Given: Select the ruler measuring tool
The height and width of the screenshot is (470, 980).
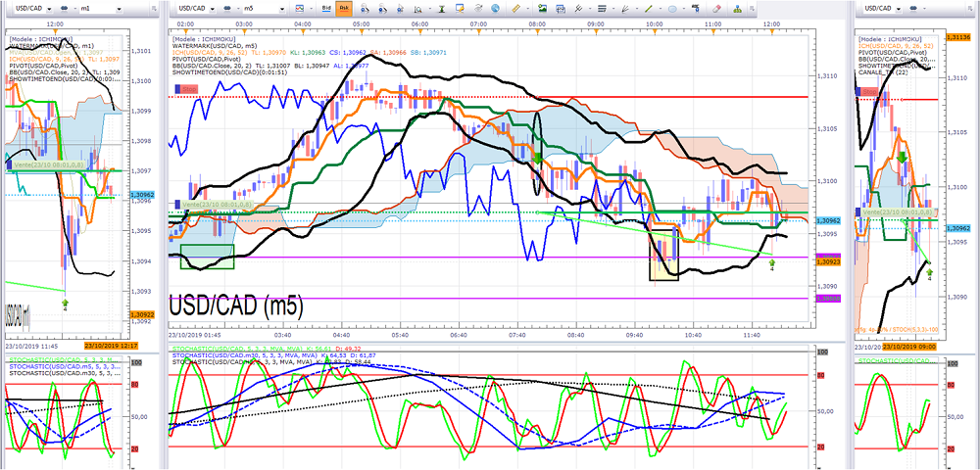Looking at the screenshot, I should coord(515,9).
